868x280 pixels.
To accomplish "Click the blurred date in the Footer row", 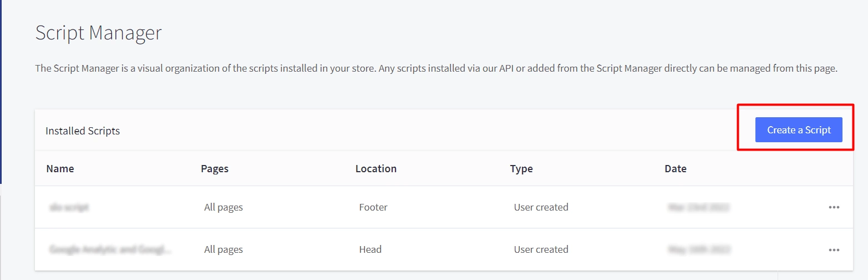I will click(699, 207).
